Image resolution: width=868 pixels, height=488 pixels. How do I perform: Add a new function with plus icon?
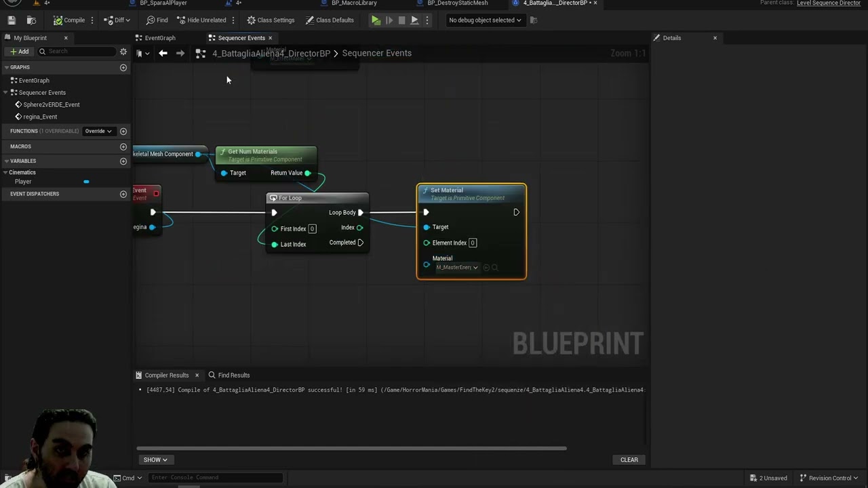pos(123,131)
